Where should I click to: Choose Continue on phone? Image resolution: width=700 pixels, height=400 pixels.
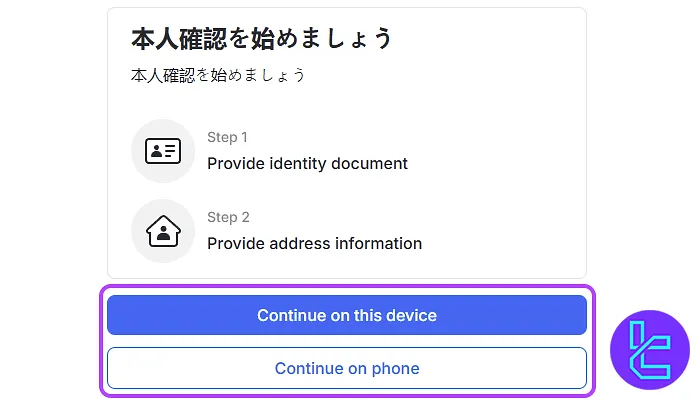pos(347,368)
